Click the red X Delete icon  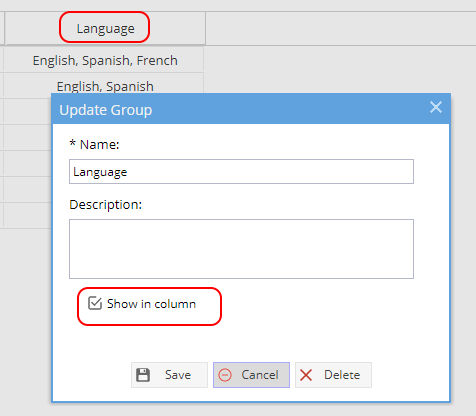(x=306, y=375)
